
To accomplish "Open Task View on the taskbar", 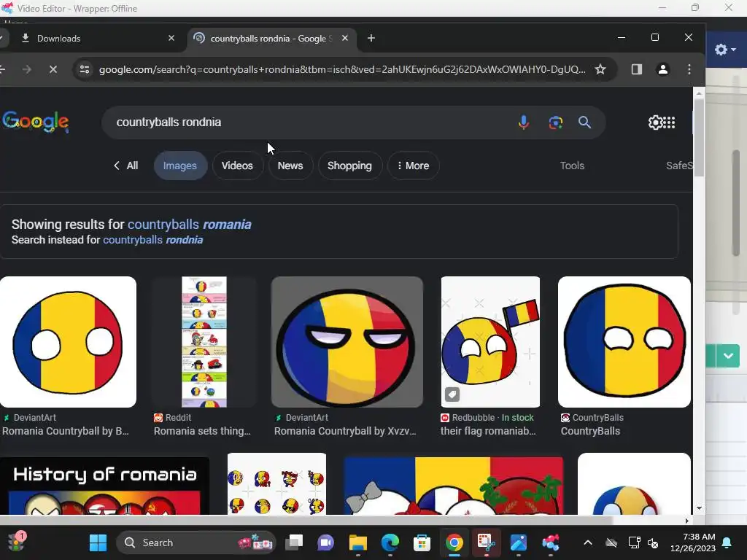I will click(294, 542).
